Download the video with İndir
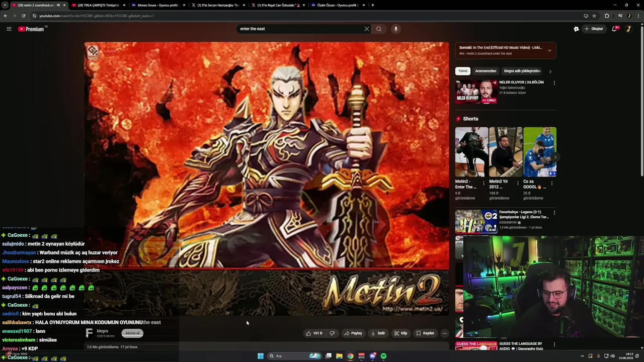This screenshot has height=362, width=644. pyautogui.click(x=378, y=333)
